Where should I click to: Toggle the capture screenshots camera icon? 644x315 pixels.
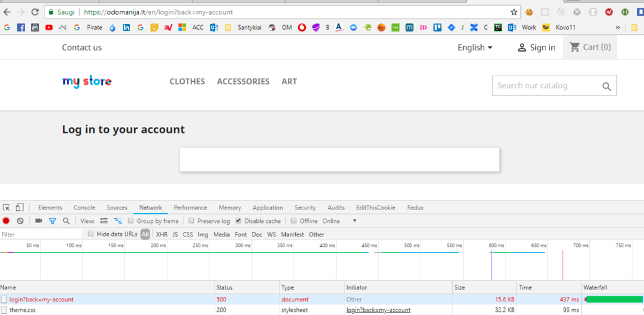[x=39, y=221]
